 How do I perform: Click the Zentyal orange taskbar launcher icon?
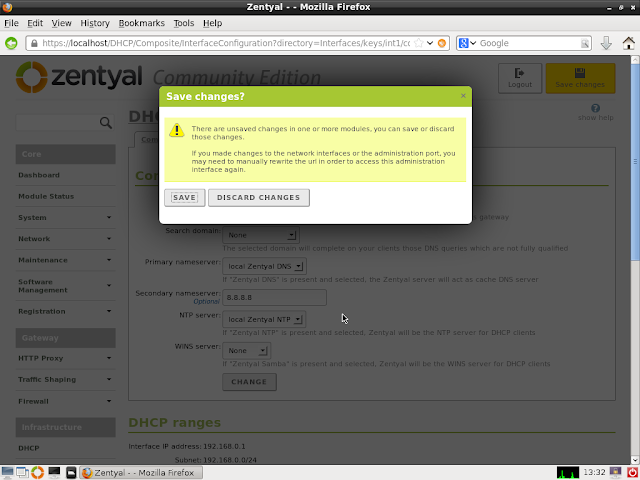coord(38,472)
